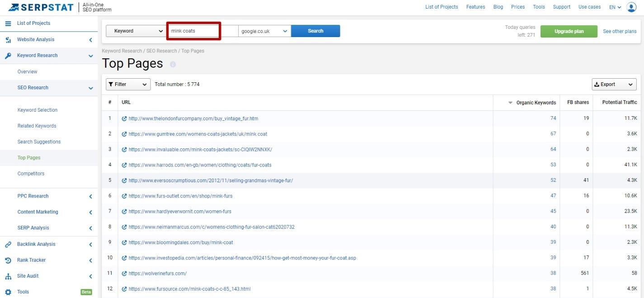644x298 pixels.
Task: Open external link icon for invaluable.com row
Action: [x=124, y=149]
